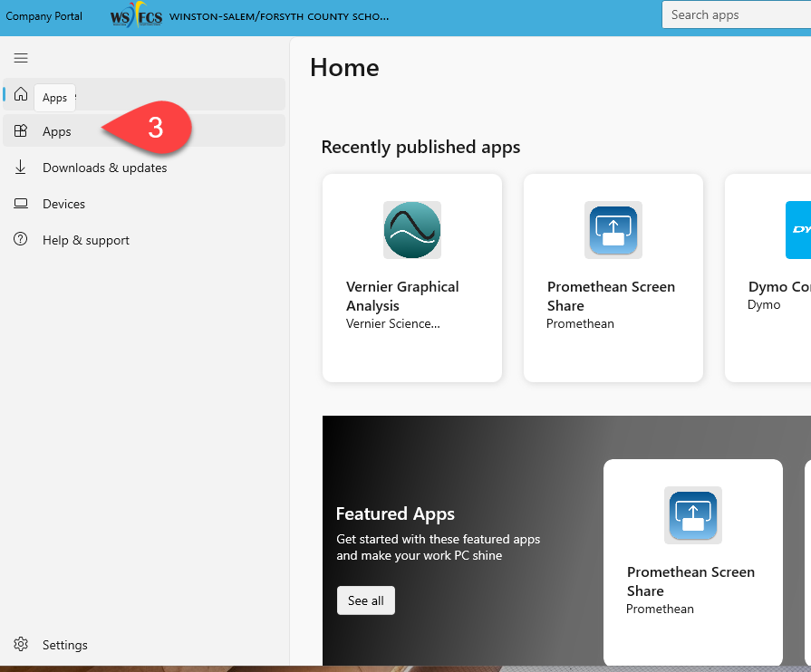Click the Downloads & updates arrow icon

[x=21, y=167]
